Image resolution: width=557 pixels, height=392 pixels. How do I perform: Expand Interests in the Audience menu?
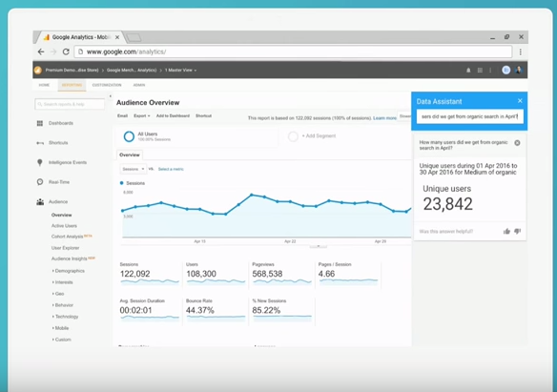[63, 282]
